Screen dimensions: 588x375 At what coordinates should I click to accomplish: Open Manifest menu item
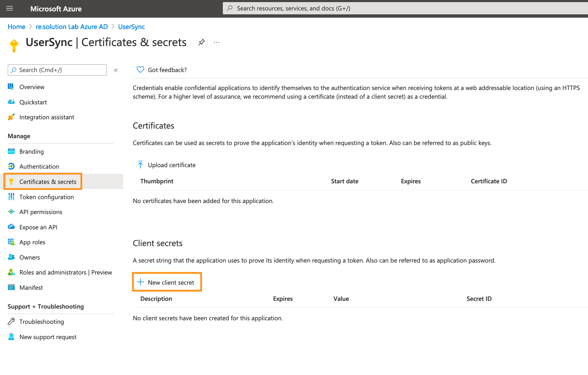pos(31,288)
